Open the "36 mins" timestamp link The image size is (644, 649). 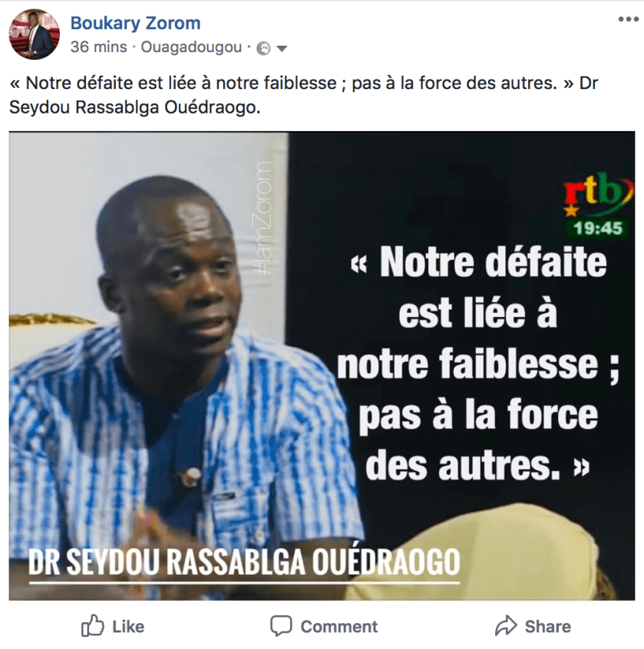click(98, 48)
